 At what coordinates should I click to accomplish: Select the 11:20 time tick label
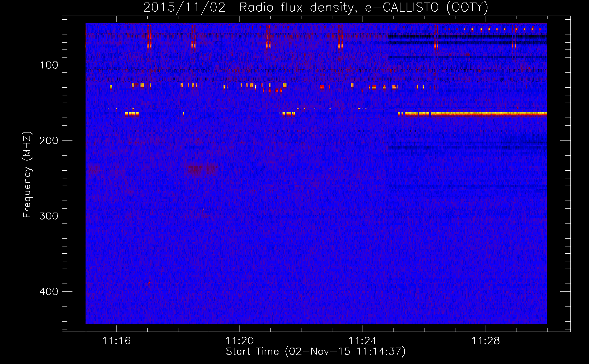coord(240,341)
